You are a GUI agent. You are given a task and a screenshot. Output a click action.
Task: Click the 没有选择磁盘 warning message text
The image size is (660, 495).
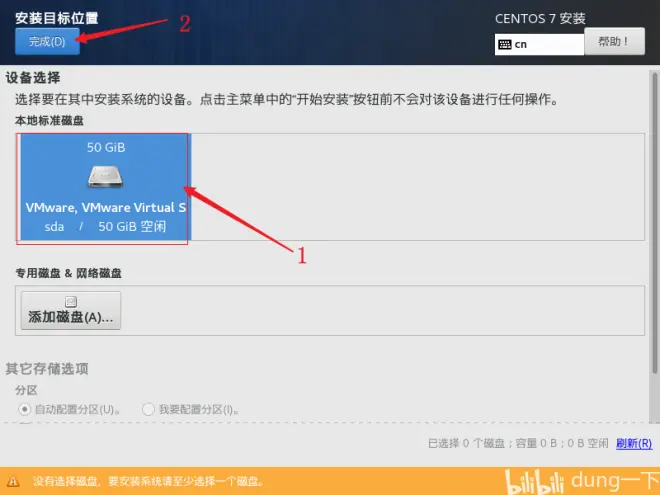pos(148,481)
